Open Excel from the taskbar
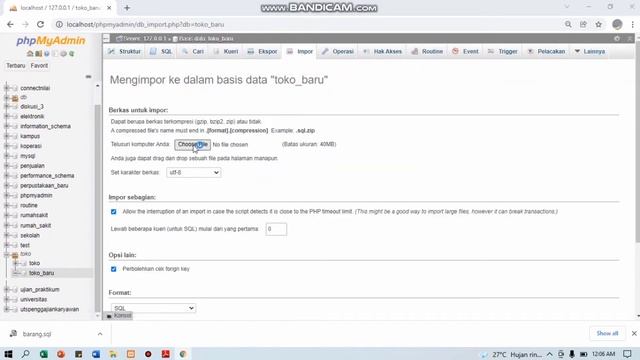 (x=43, y=354)
